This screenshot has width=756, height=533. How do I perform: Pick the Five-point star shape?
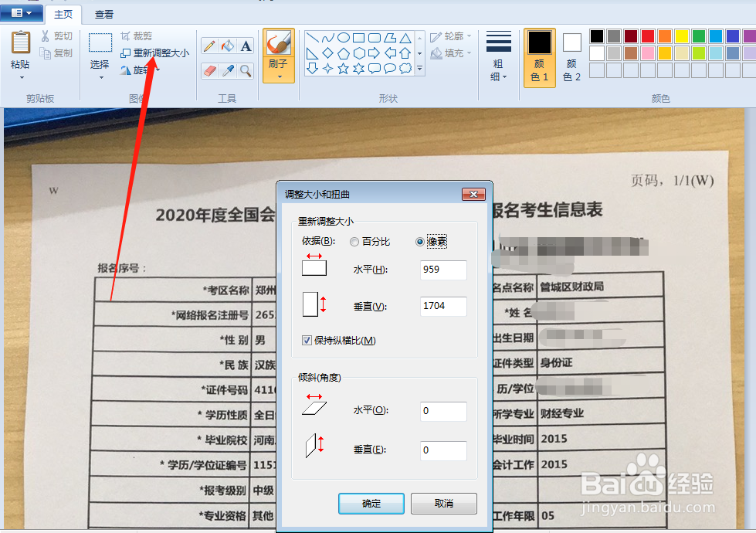point(344,69)
